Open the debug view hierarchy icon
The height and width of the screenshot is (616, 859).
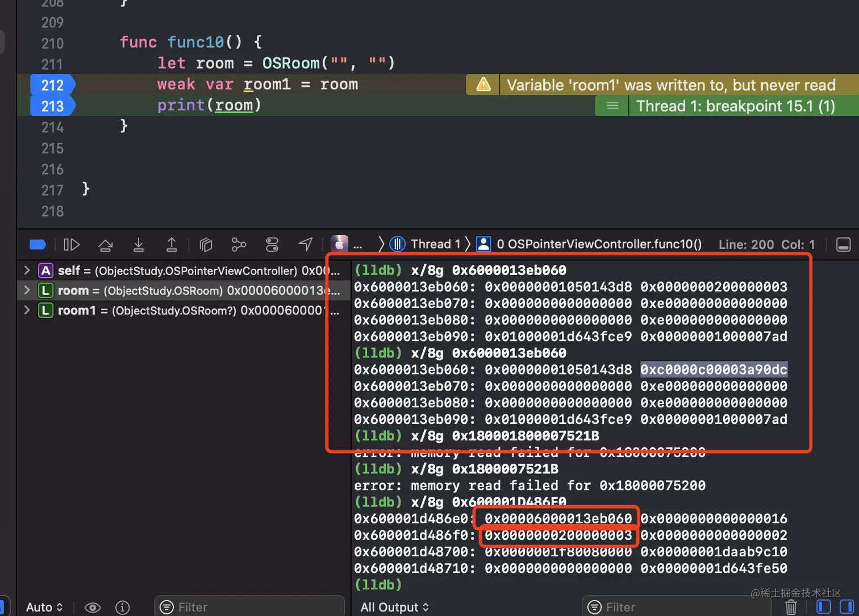coord(206,244)
